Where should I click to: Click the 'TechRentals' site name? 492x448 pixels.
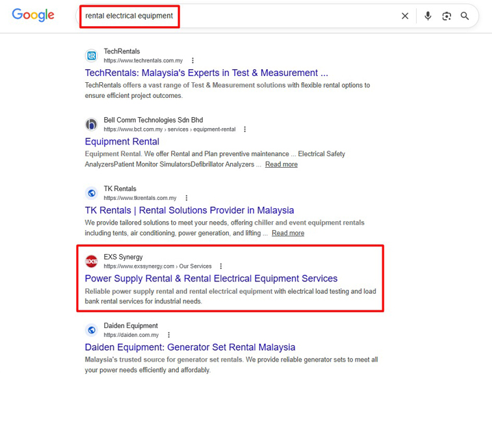122,51
